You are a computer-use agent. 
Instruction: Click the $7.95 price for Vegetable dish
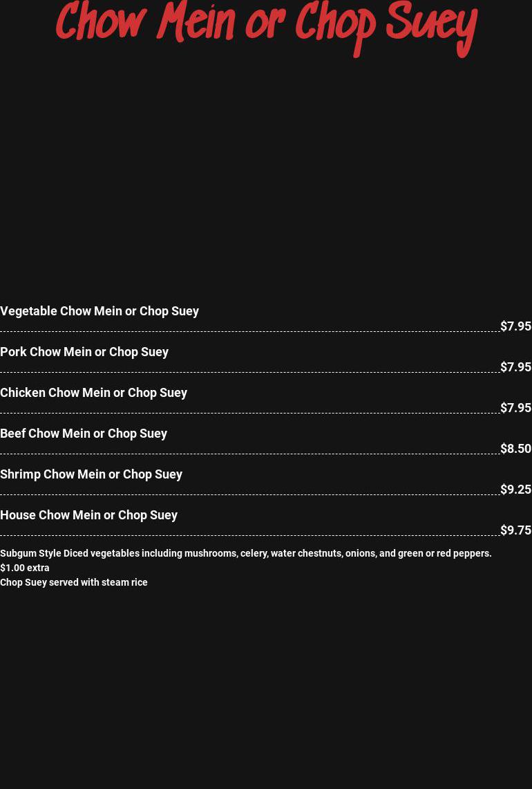pos(515,326)
